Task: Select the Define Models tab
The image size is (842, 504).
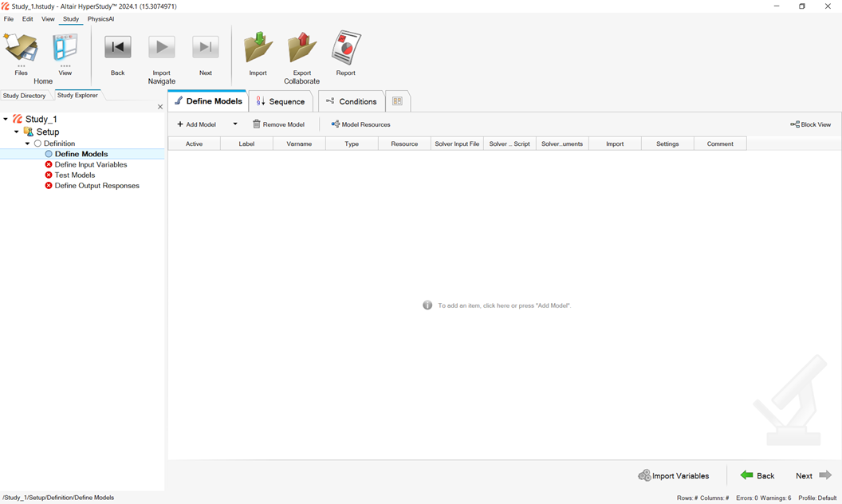Action: (x=208, y=101)
